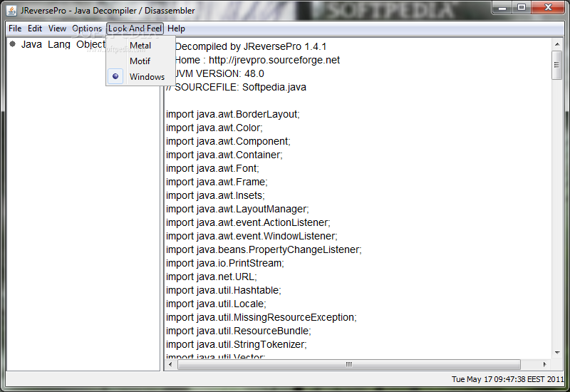This screenshot has height=392, width=570.
Task: Click the line 'import java.util.Locale;'
Action: click(x=216, y=304)
